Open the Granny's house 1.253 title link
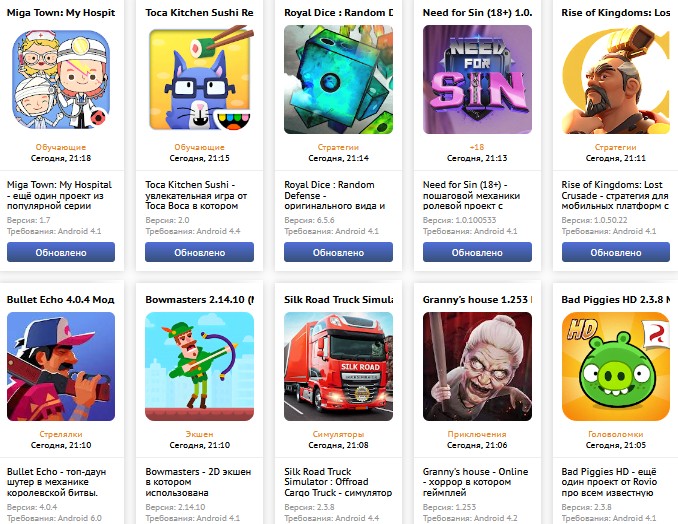 pos(477,299)
